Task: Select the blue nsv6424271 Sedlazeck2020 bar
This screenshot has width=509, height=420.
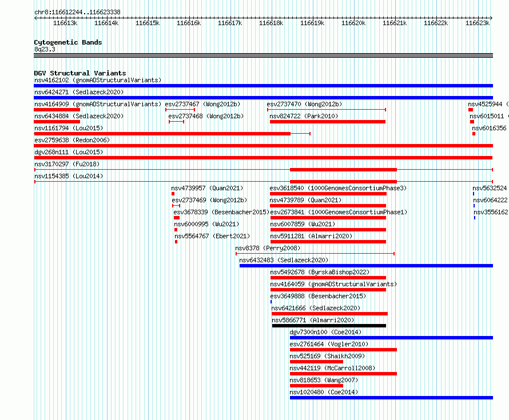Action: (263, 98)
